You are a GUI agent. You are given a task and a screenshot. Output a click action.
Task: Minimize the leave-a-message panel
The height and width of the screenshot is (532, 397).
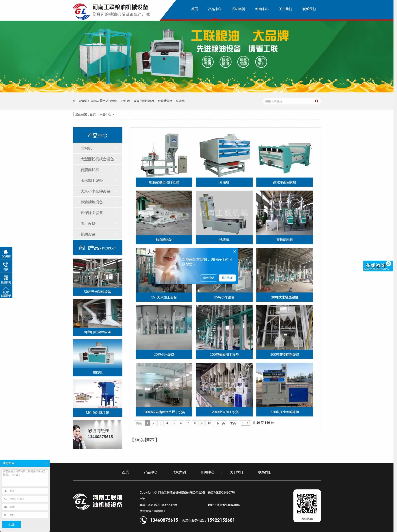coord(46,463)
